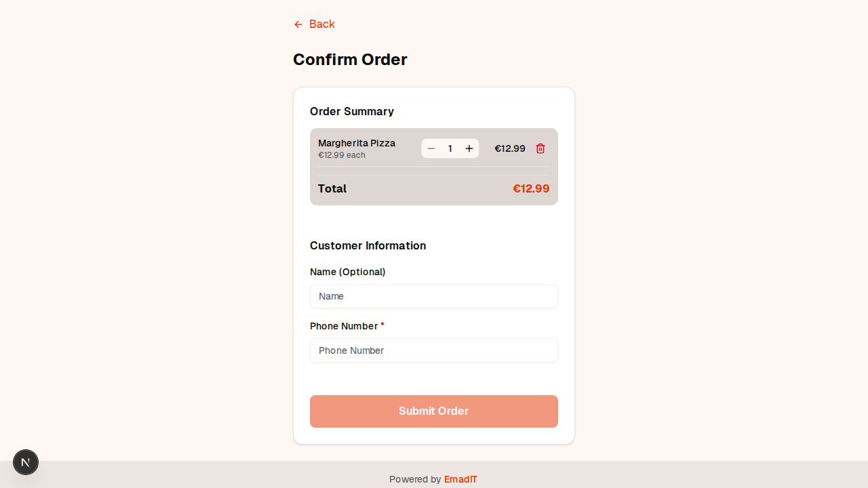Viewport: 868px width, 488px height.
Task: Open the EmadIT link in the footer
Action: click(x=460, y=479)
